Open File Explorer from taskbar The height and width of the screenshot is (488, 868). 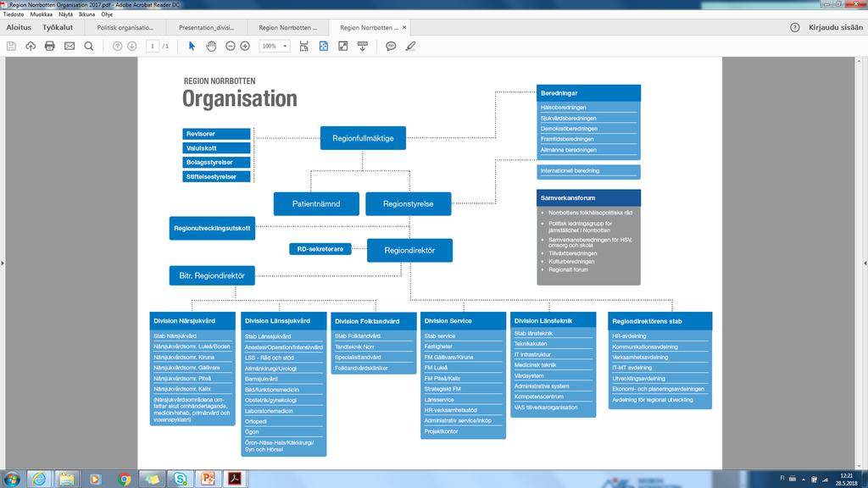tap(67, 480)
